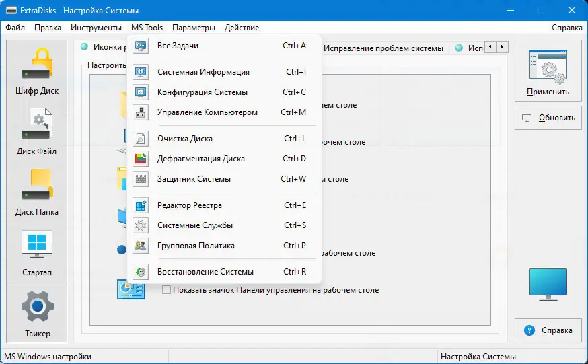Click MS Windows настройки status text
Image resolution: width=588 pixels, height=364 pixels.
coord(48,357)
